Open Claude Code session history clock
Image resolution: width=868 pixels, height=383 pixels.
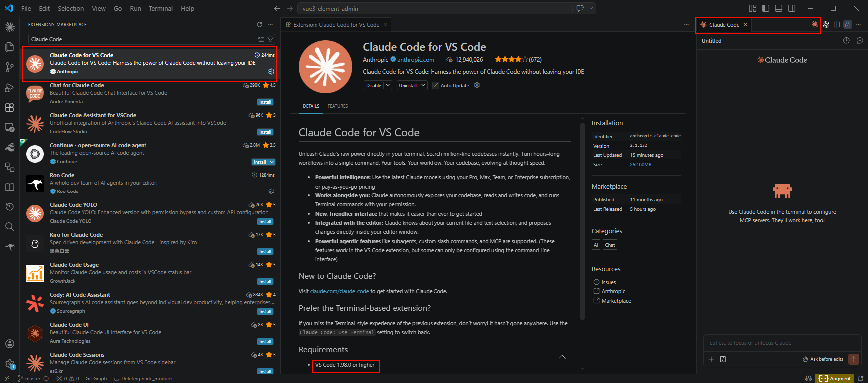[x=846, y=41]
